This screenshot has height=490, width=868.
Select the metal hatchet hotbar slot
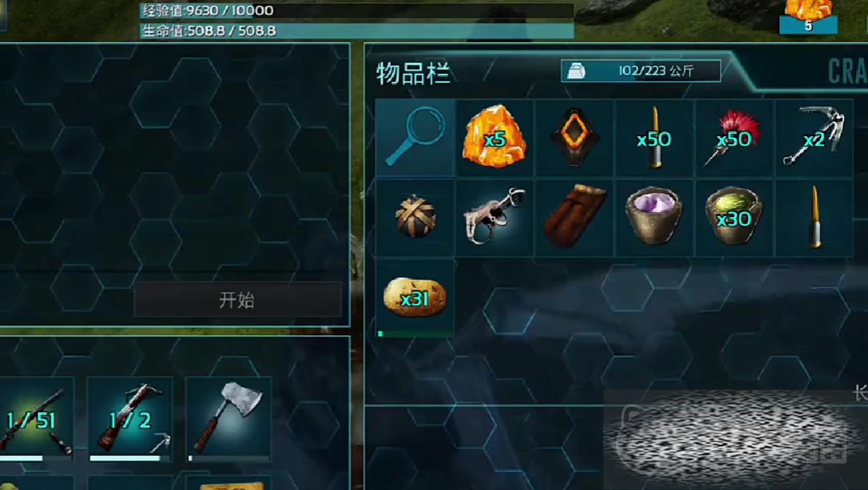pos(229,419)
